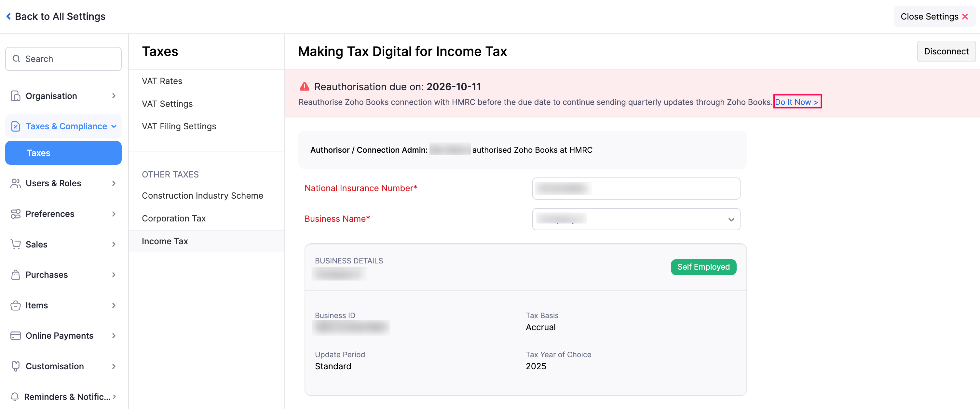Screen dimensions: 980x409
Task: Click the Organisation building icon
Action: coord(15,96)
